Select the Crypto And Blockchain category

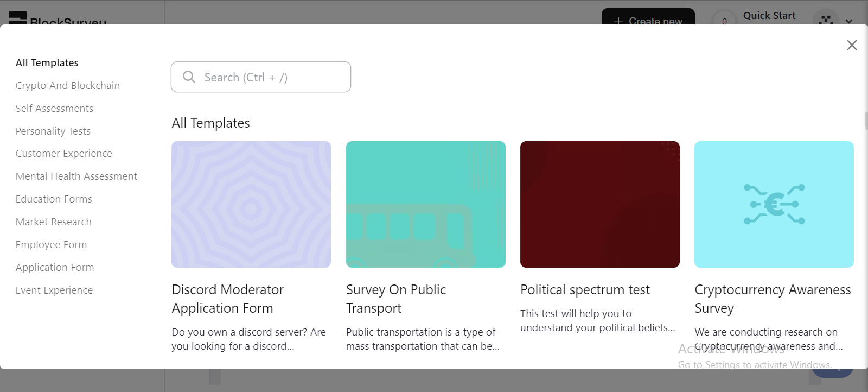pyautogui.click(x=68, y=85)
